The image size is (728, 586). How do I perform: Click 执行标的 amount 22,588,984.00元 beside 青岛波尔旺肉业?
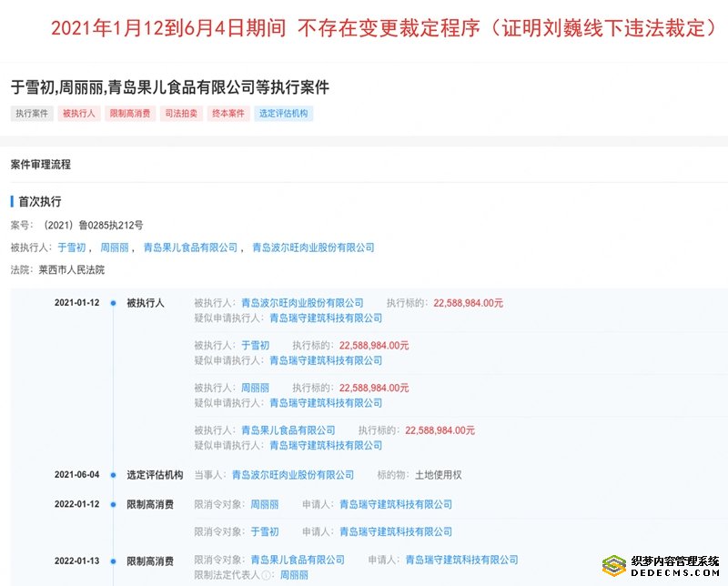[x=468, y=303]
